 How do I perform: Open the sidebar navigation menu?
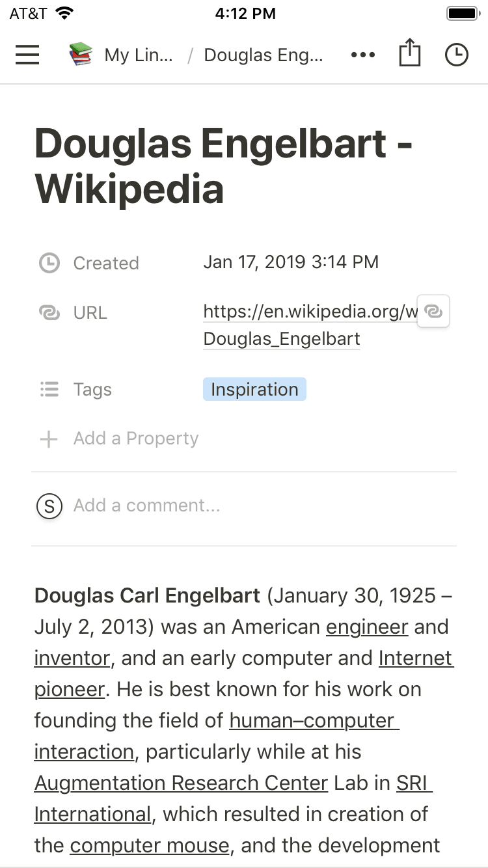coord(27,55)
